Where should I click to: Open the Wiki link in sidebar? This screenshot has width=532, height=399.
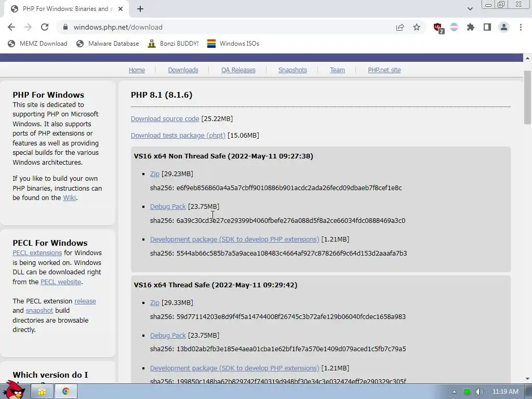click(x=69, y=197)
